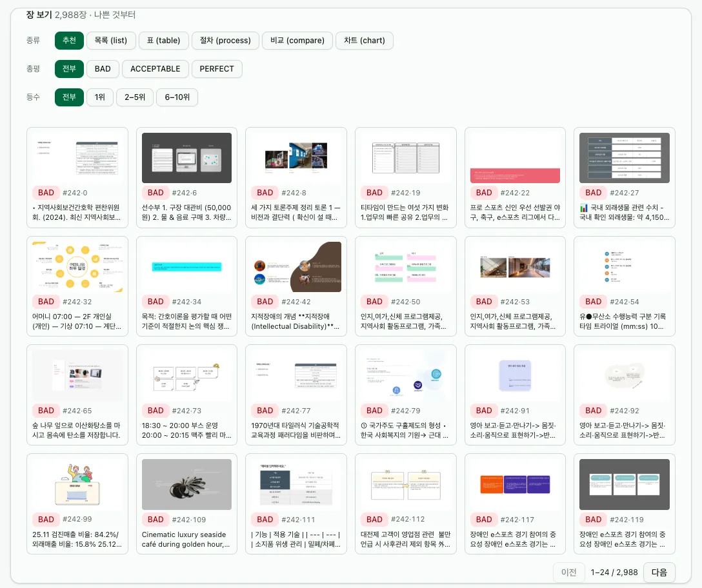The image size is (702, 588).
Task: Click the BAD badge on card #242·99
Action: (x=46, y=520)
